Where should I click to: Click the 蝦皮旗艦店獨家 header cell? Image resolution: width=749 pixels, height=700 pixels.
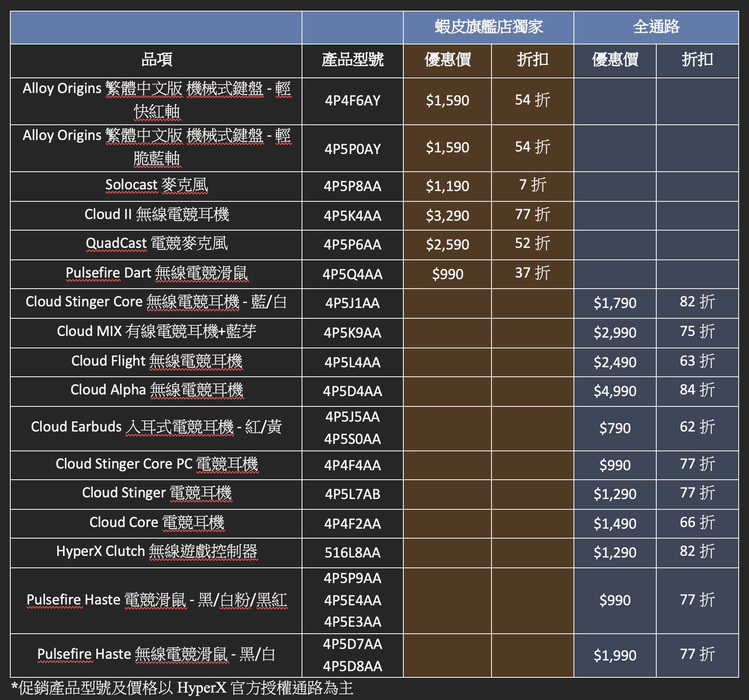488,27
